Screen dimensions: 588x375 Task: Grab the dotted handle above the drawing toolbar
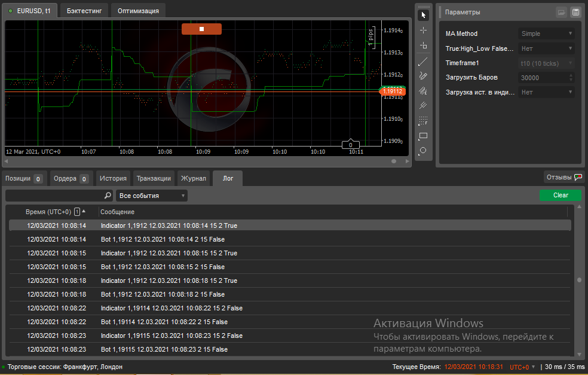pyautogui.click(x=424, y=7)
